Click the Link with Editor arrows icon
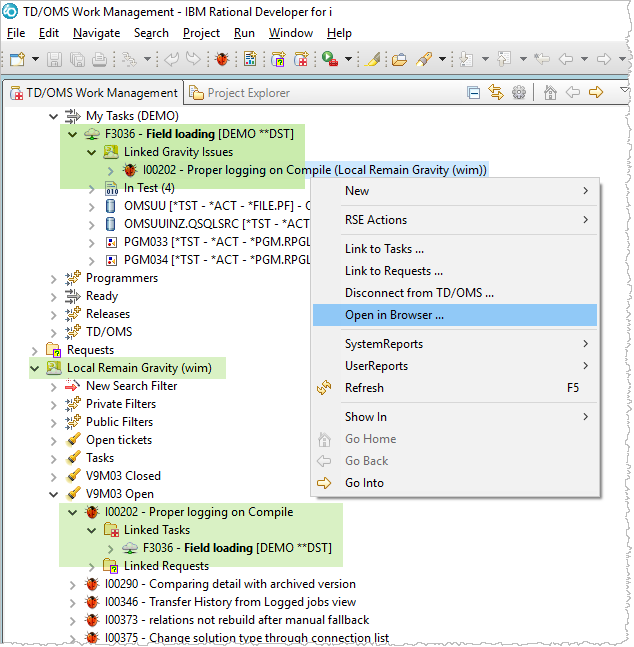Viewport: 634px width, 647px height. pyautogui.click(x=496, y=93)
